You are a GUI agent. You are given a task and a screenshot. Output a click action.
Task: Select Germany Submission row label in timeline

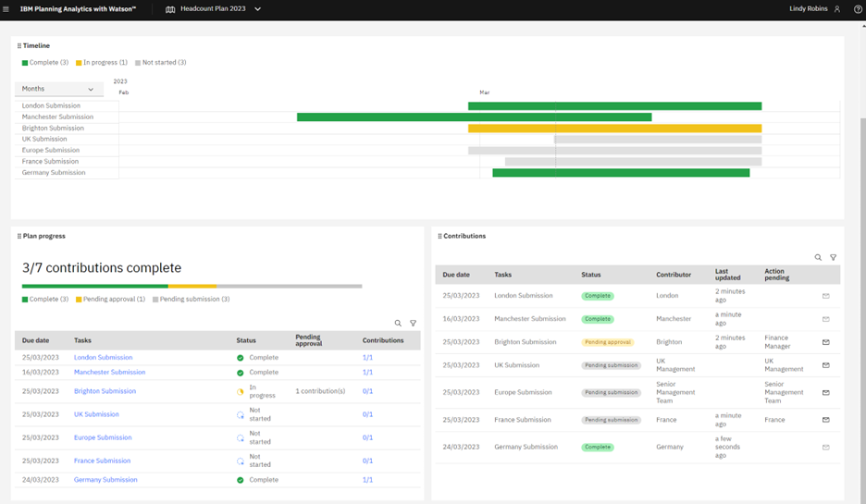[54, 173]
